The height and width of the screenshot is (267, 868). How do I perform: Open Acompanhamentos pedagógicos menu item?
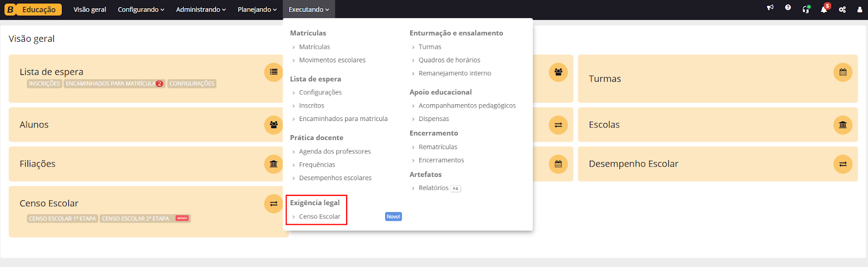pyautogui.click(x=467, y=106)
